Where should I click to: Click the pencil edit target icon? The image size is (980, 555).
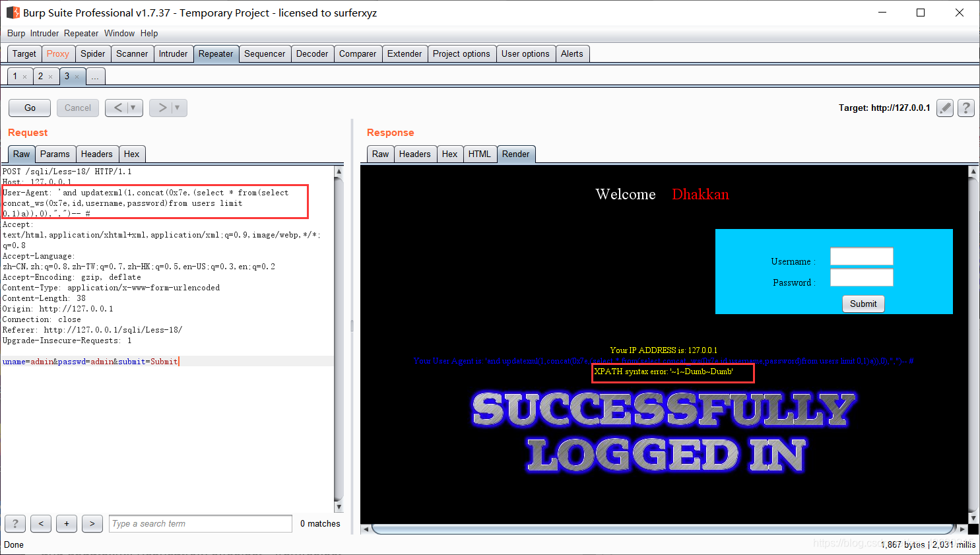point(945,108)
